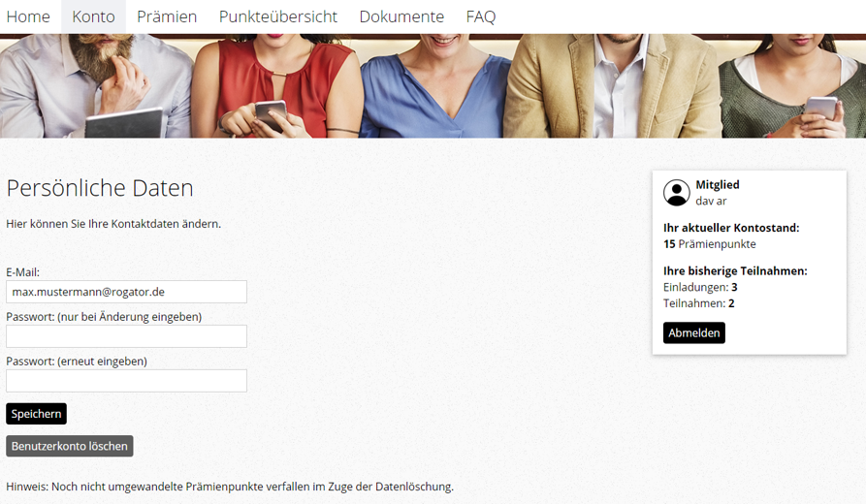Viewport: 866px width, 504px height.
Task: Click the Persönliche Daten heading
Action: pos(100,188)
